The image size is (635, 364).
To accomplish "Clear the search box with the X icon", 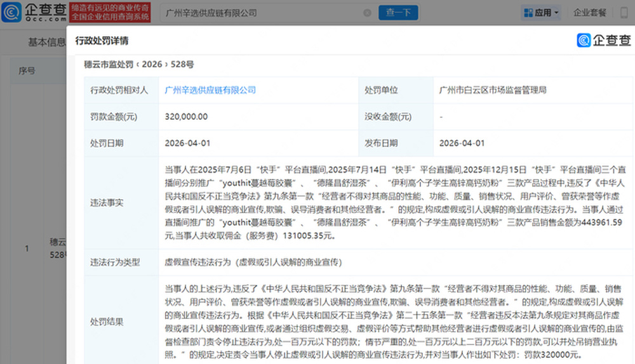I will point(367,13).
